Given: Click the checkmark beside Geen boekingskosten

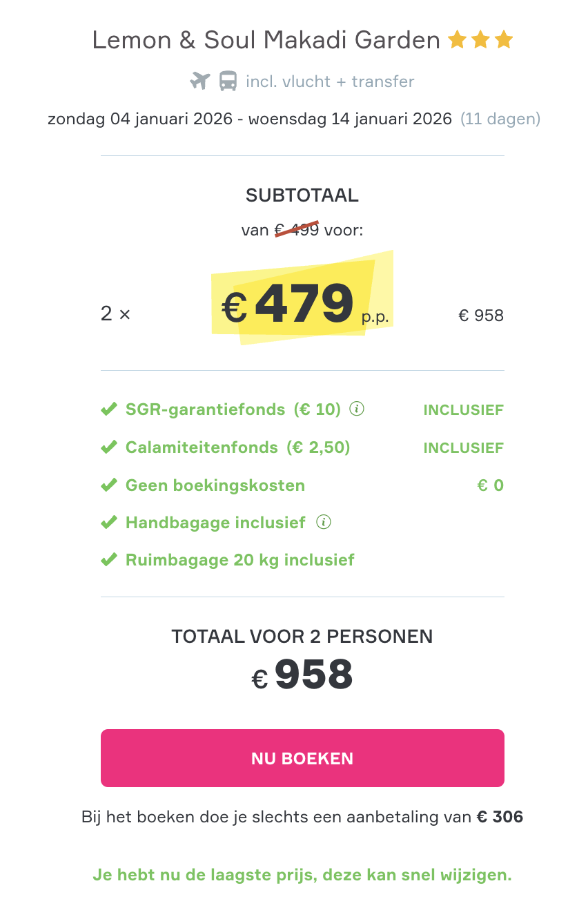Looking at the screenshot, I should [109, 485].
